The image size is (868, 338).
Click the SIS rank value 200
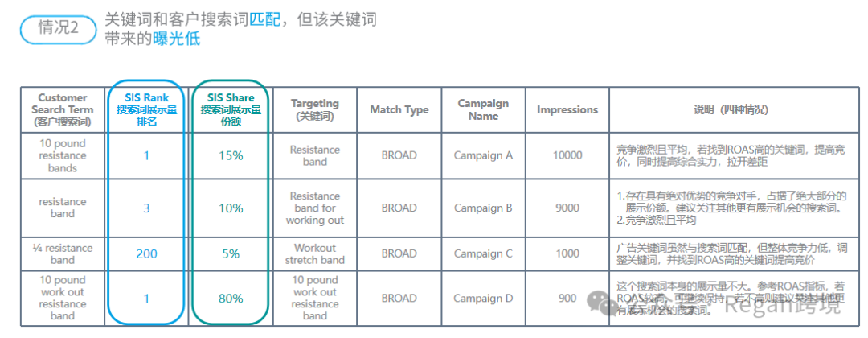(147, 253)
